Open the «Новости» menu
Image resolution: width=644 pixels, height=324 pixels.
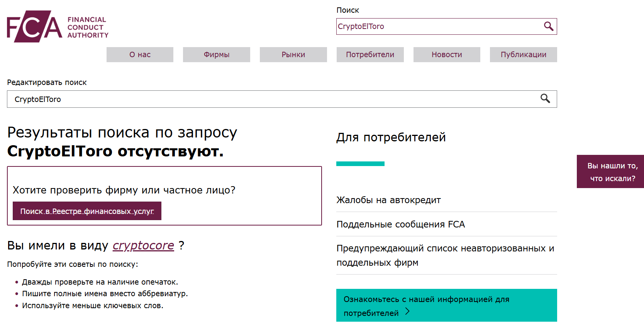click(x=447, y=54)
